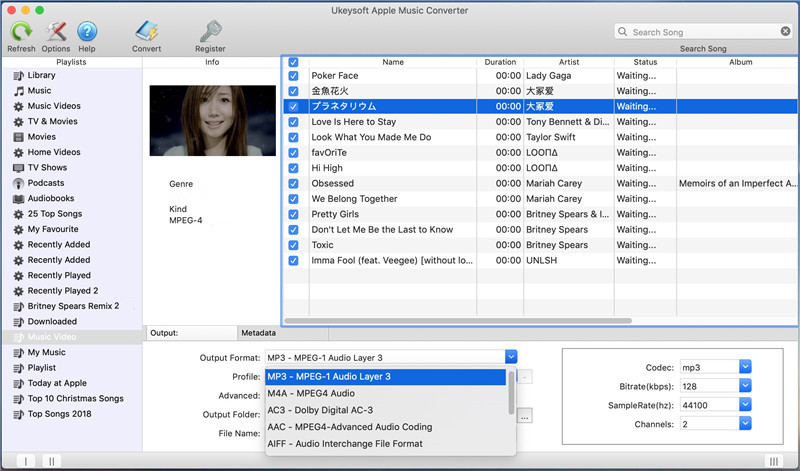Select the Pretty Girls song row

pyautogui.click(x=540, y=214)
